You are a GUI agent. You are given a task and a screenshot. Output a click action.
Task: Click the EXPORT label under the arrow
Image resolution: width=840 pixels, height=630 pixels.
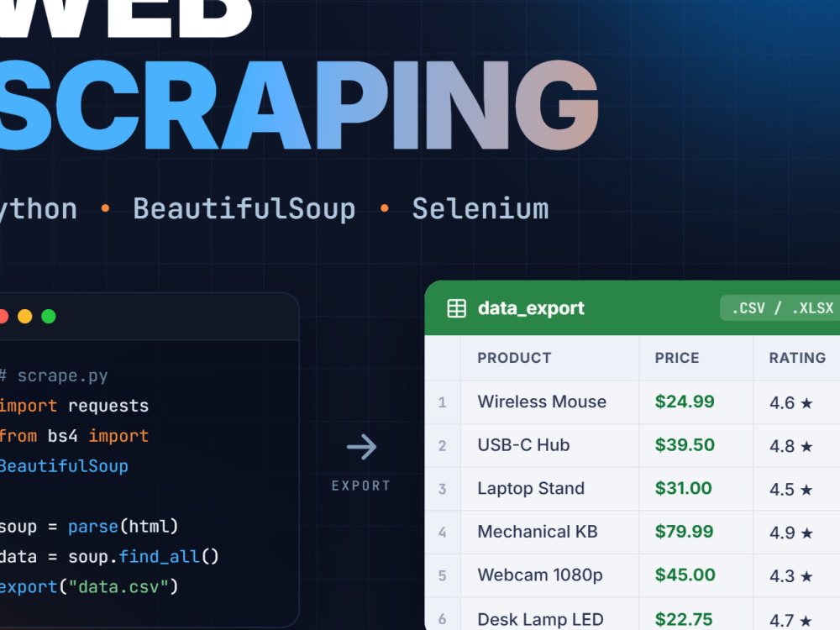361,486
